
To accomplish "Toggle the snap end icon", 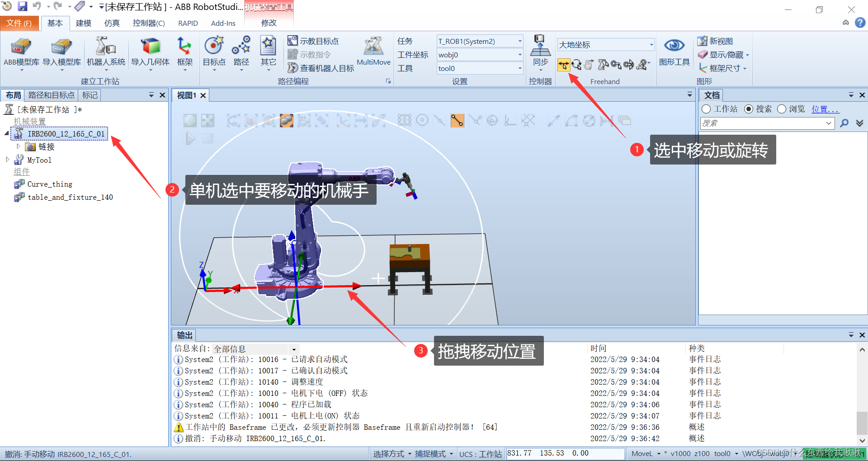I will tap(457, 120).
